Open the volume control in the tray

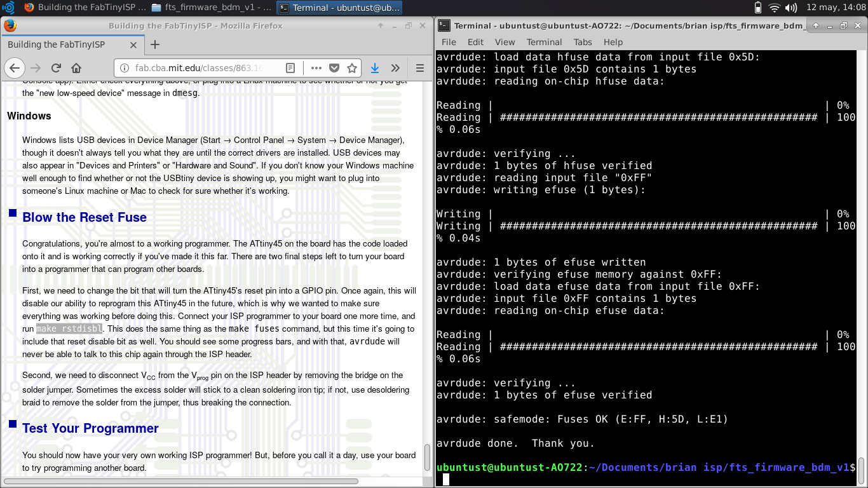[x=791, y=8]
